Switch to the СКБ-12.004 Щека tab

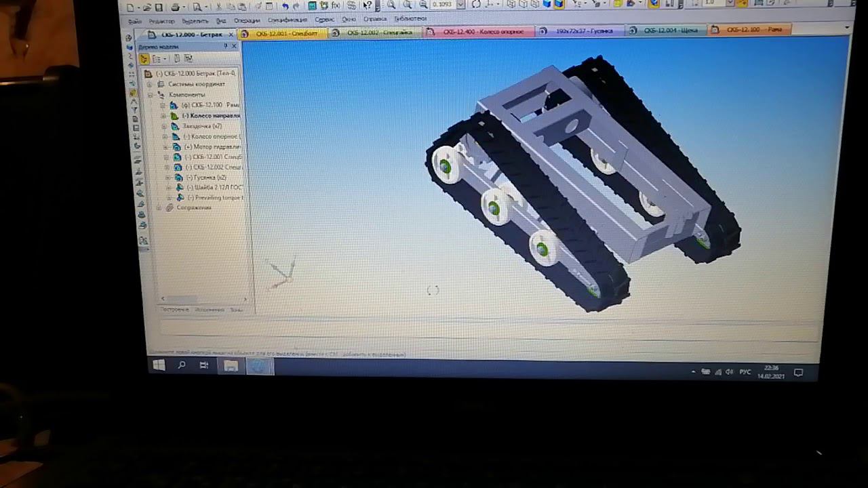click(666, 30)
